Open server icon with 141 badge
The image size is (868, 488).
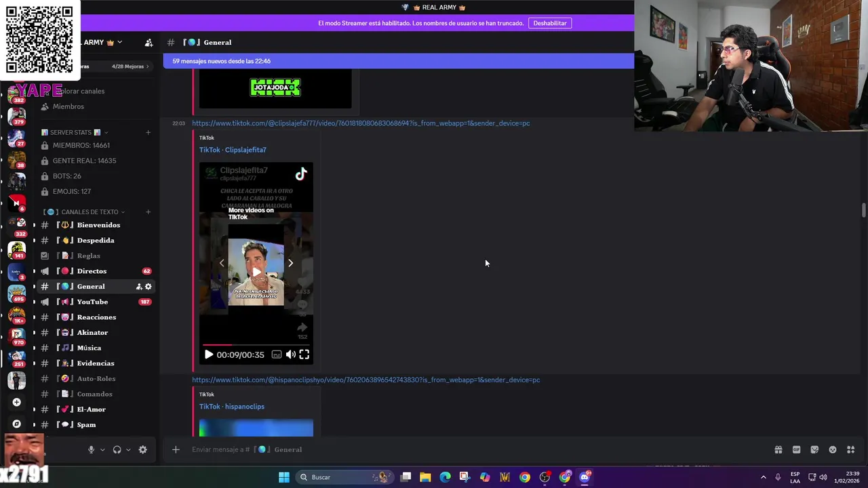pos(17,250)
